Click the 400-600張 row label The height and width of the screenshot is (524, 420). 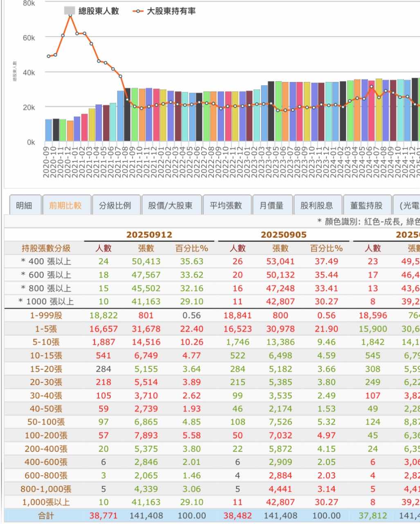click(46, 462)
